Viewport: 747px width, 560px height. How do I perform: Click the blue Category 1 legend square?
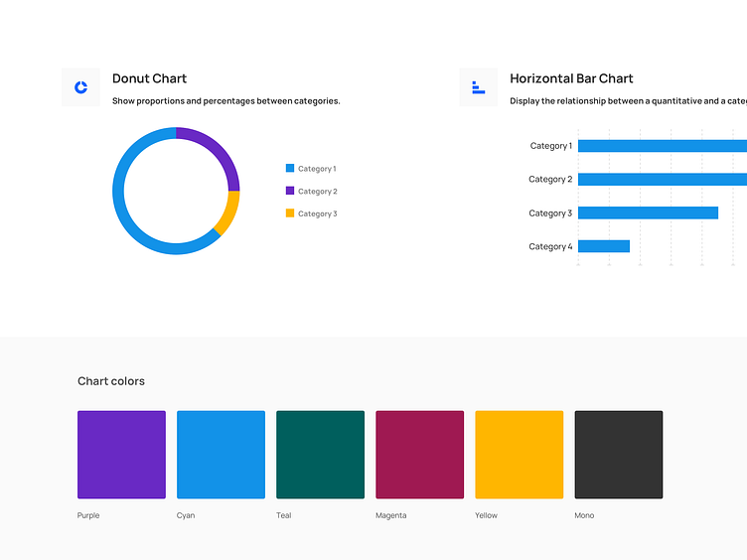point(290,169)
